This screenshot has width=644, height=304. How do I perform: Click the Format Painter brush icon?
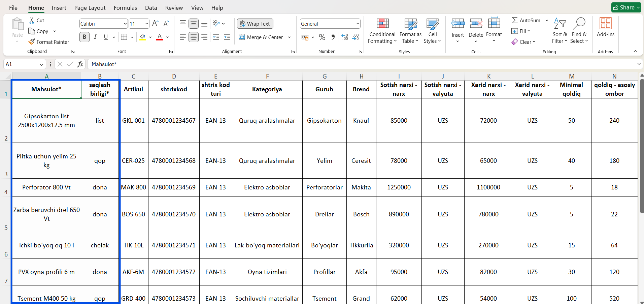[32, 42]
